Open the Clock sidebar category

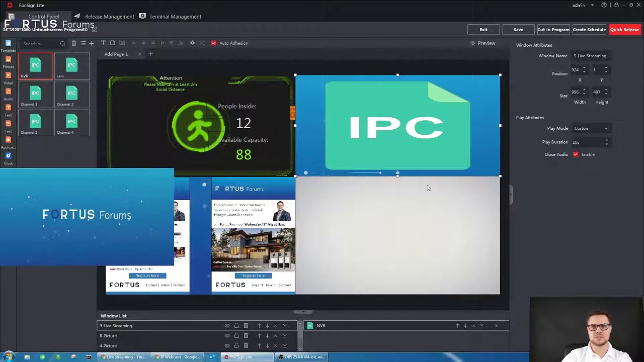tap(8, 159)
